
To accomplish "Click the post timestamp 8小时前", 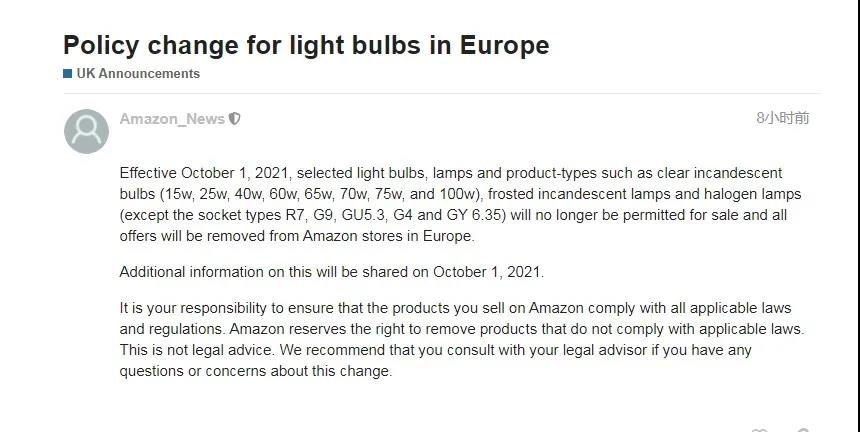I will pos(782,118).
